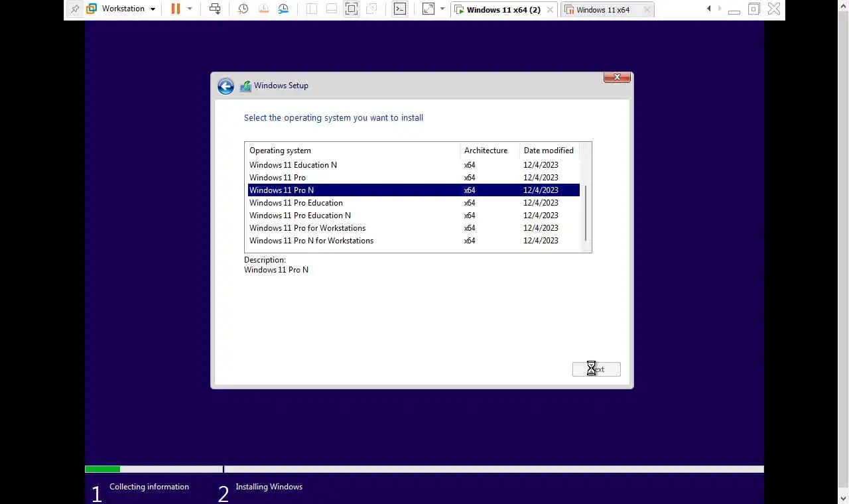
Task: Click the VMware Workstation logo icon
Action: tap(92, 9)
